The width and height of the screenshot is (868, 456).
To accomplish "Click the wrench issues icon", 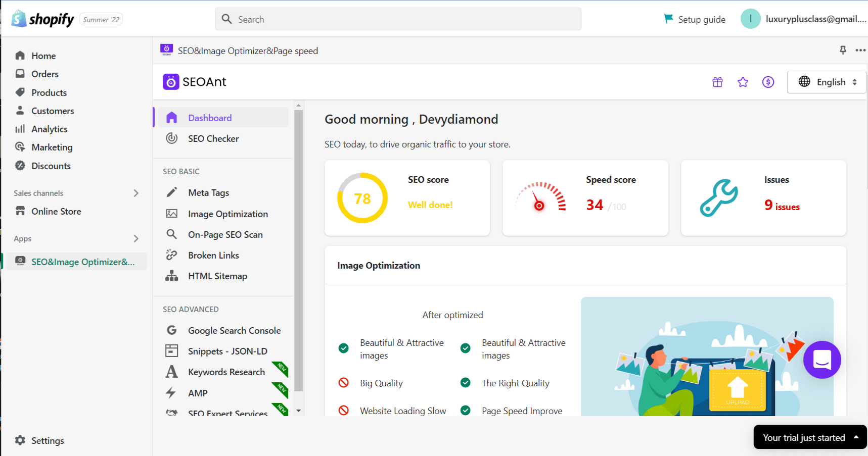I will (719, 198).
